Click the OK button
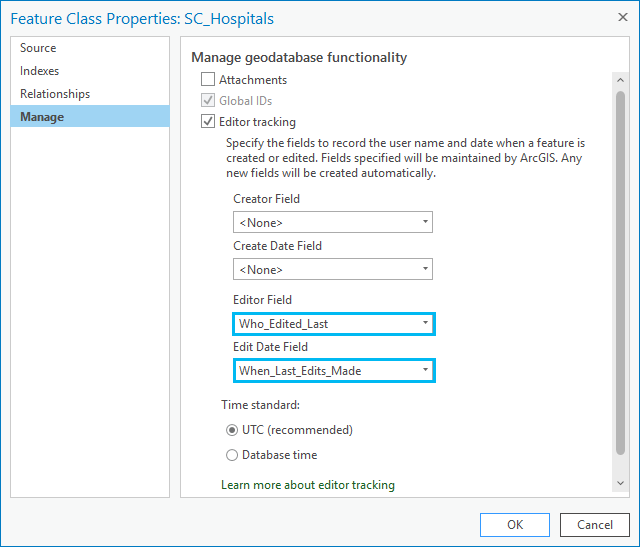 coord(515,525)
